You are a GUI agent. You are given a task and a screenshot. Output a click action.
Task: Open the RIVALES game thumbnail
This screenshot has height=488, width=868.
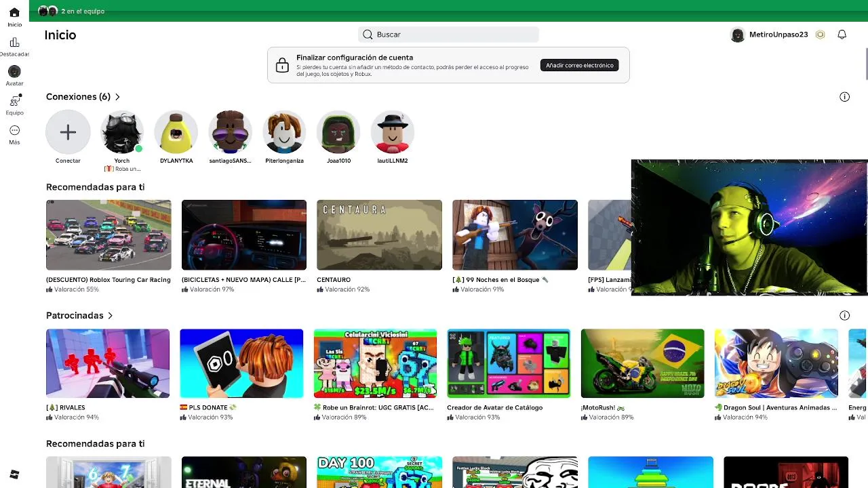click(x=108, y=363)
